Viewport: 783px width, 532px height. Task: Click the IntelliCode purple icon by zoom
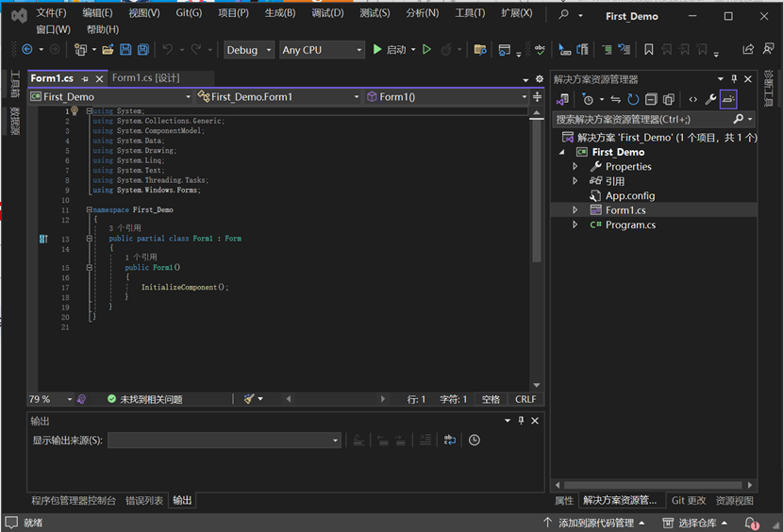click(81, 399)
